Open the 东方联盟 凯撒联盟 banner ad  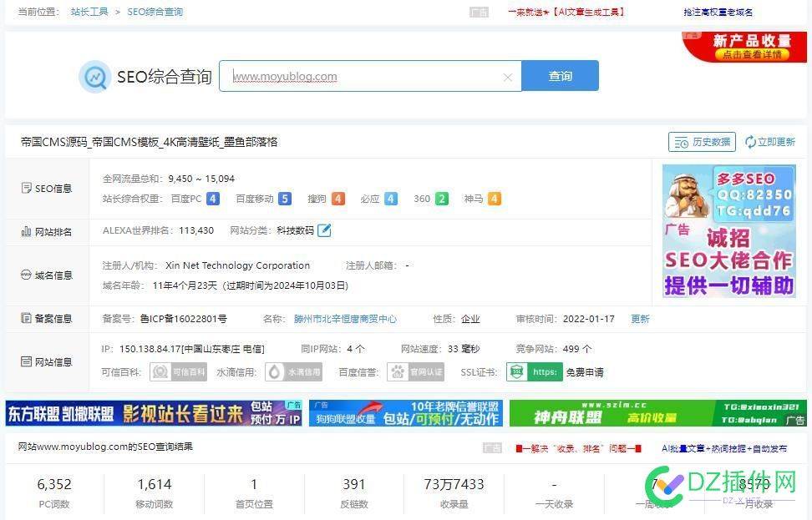pyautogui.click(x=154, y=413)
